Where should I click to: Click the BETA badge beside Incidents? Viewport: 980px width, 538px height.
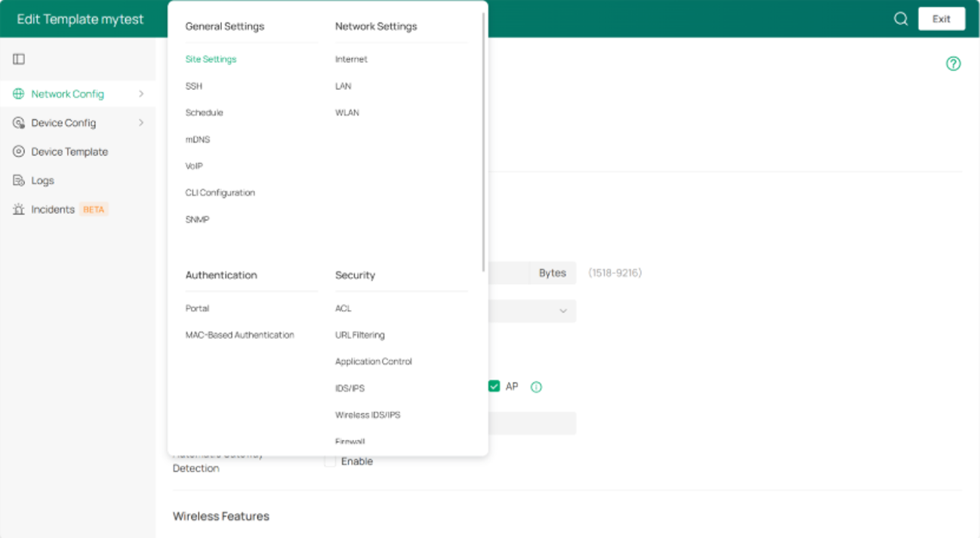pos(94,210)
